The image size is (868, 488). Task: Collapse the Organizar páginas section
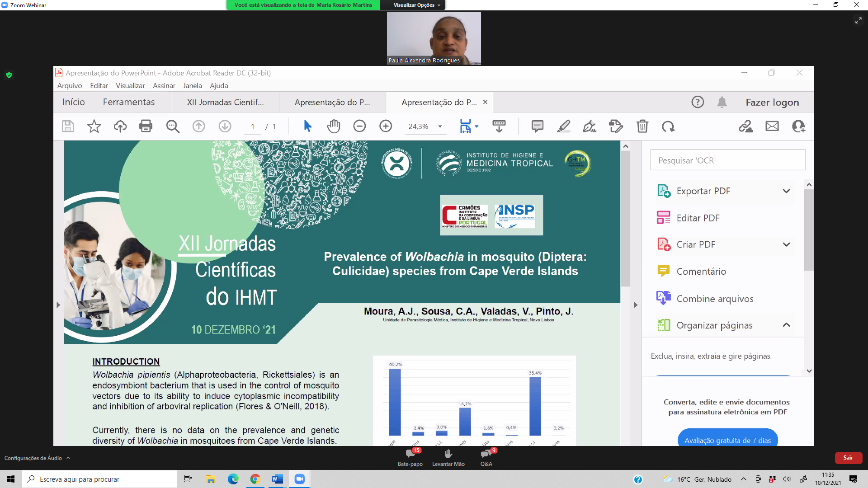pos(786,325)
